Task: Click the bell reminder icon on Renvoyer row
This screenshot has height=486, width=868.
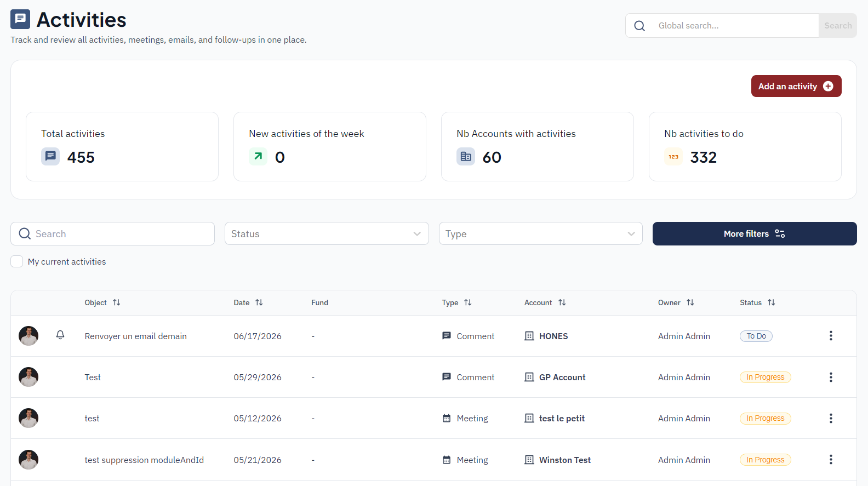Action: click(x=60, y=335)
